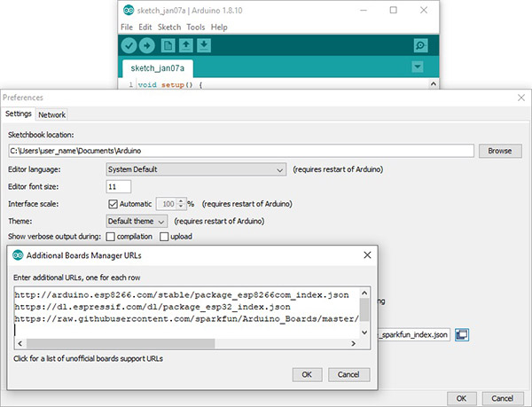532x407 pixels.
Task: Open the Serial Monitor magnifier icon
Action: click(x=419, y=45)
